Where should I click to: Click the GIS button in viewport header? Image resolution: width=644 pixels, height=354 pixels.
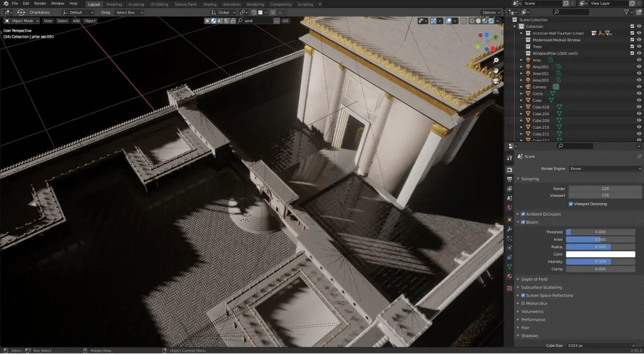[x=285, y=21]
